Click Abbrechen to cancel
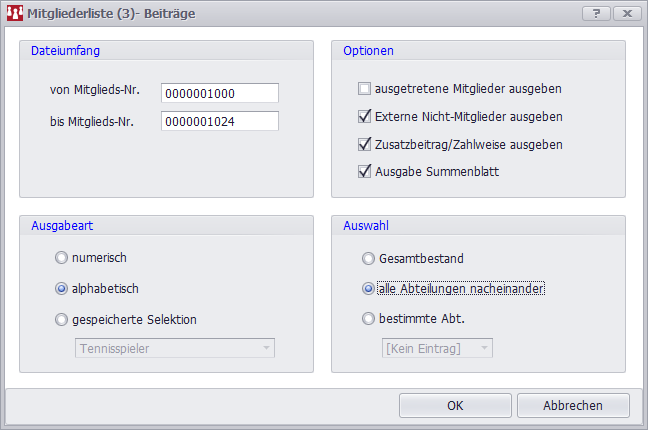 point(573,405)
